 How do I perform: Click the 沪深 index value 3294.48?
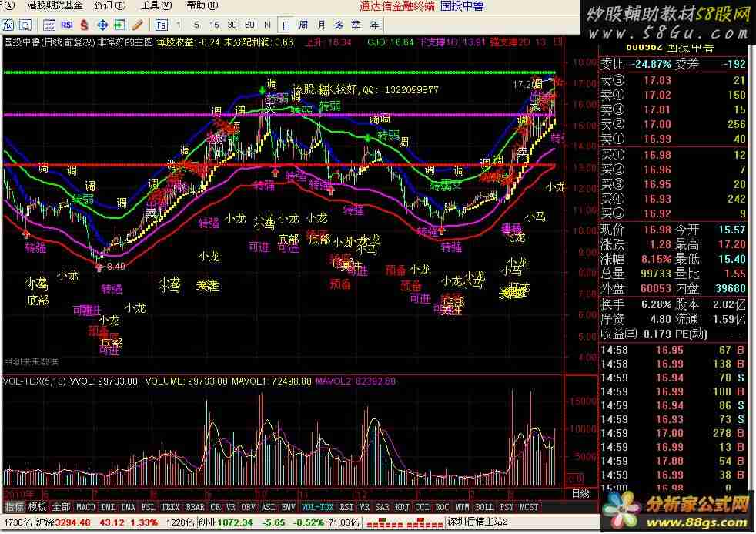[x=73, y=522]
